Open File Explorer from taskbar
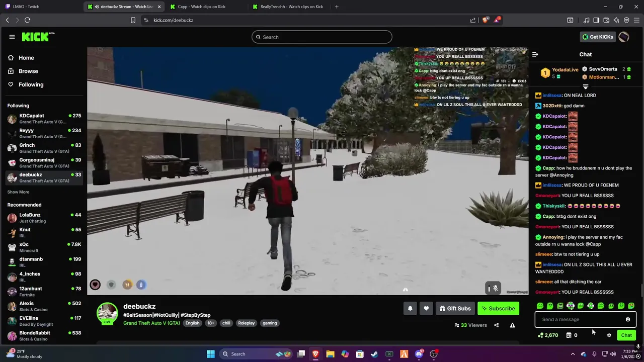The width and height of the screenshot is (644, 362). (x=330, y=354)
